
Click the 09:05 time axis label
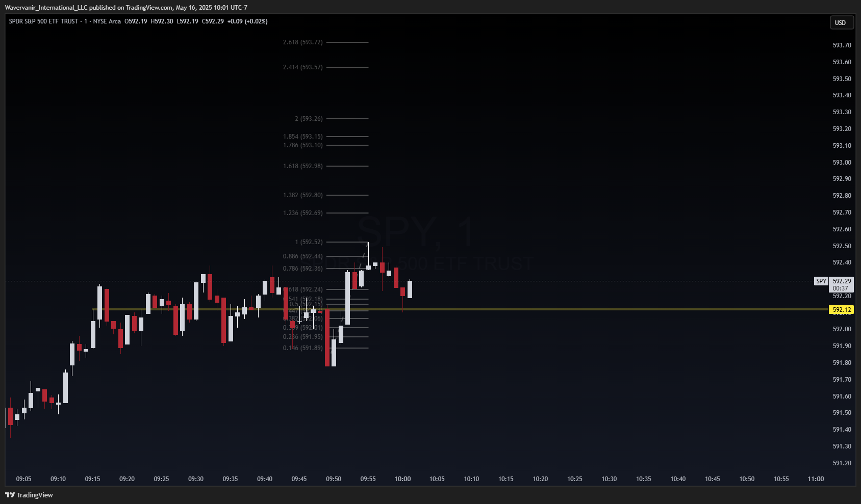(23, 479)
